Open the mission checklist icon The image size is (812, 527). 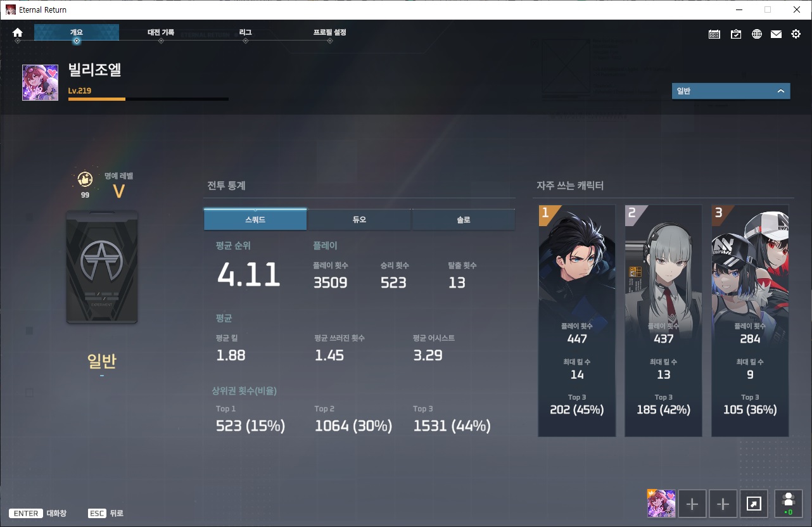(736, 34)
